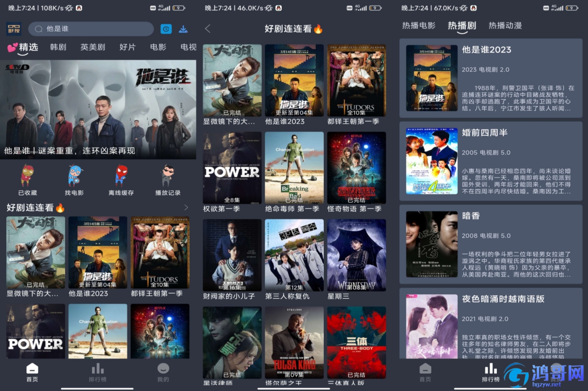This screenshot has height=391, width=588.
Task: Open the 他是谁 featured banner
Action: click(98, 109)
